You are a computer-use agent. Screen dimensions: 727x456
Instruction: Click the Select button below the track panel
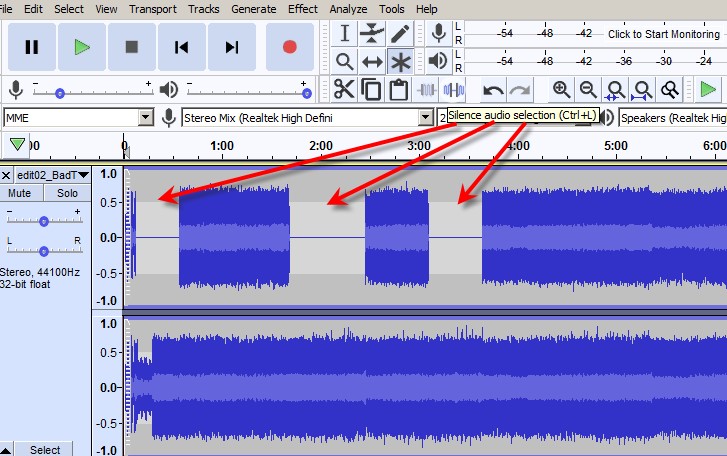point(45,449)
